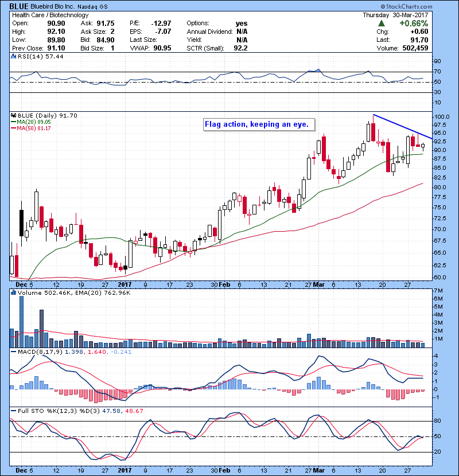Click the candlestick icon before BLUE (Daily)
The image size is (459, 476).
(14, 116)
